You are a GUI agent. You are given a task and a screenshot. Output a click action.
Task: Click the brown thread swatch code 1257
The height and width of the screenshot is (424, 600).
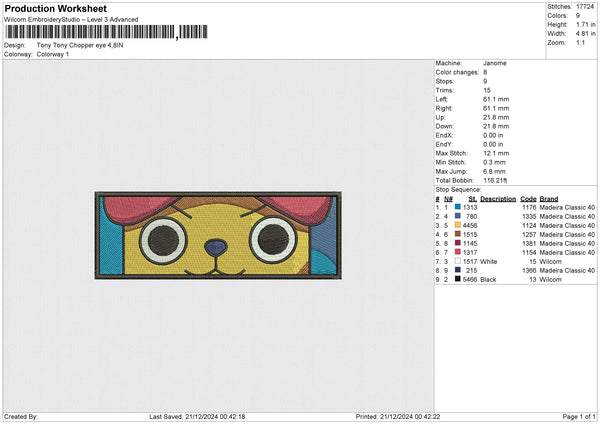[457, 234]
